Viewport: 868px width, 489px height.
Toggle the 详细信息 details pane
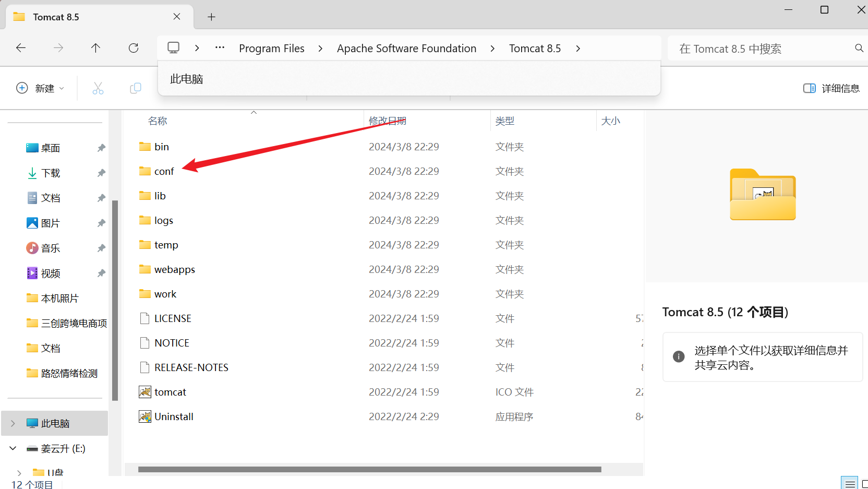(x=831, y=88)
